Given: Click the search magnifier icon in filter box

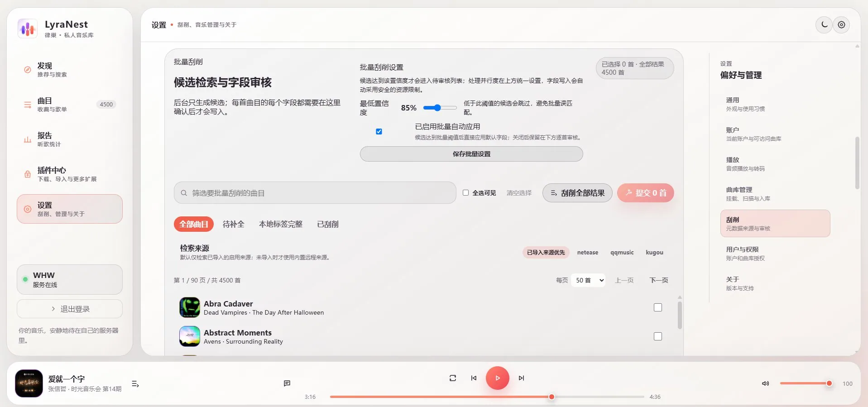Looking at the screenshot, I should [x=184, y=193].
